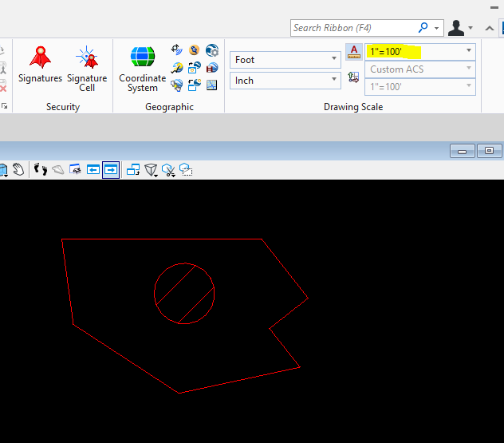Select the Walk footprints tool
Screen dimensions: 504x443
tap(41, 169)
